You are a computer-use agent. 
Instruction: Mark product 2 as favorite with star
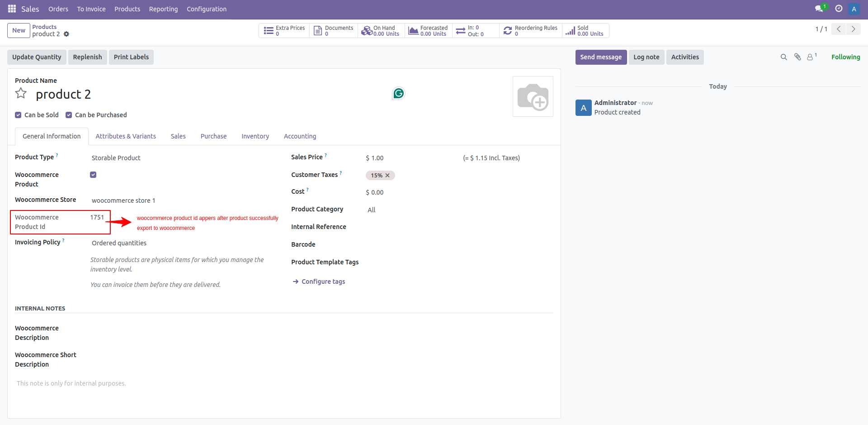20,93
